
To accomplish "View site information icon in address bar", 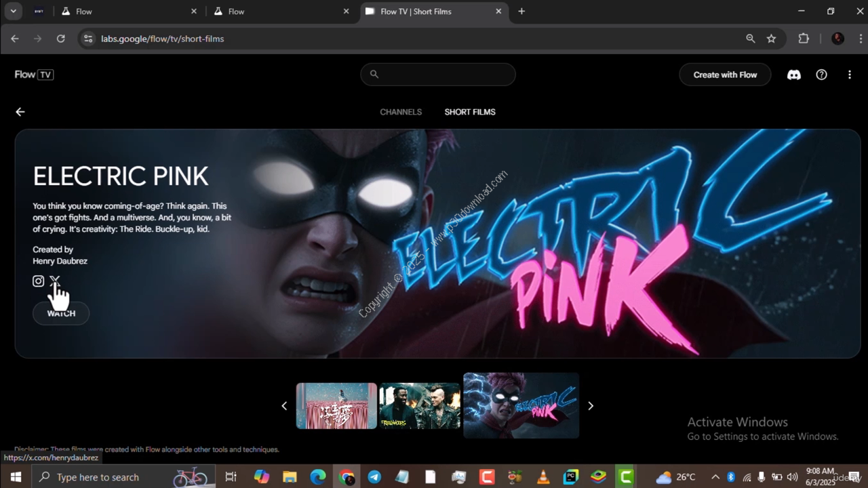I will point(87,39).
